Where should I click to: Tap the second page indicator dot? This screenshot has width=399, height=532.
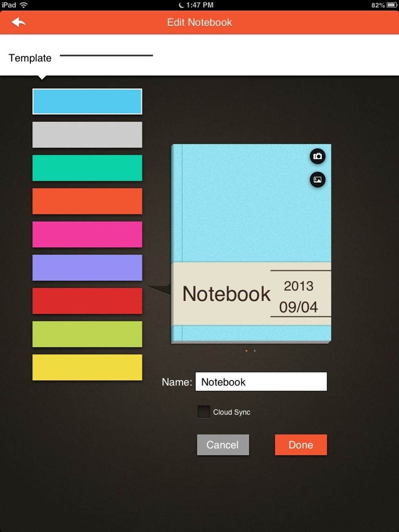click(x=255, y=350)
